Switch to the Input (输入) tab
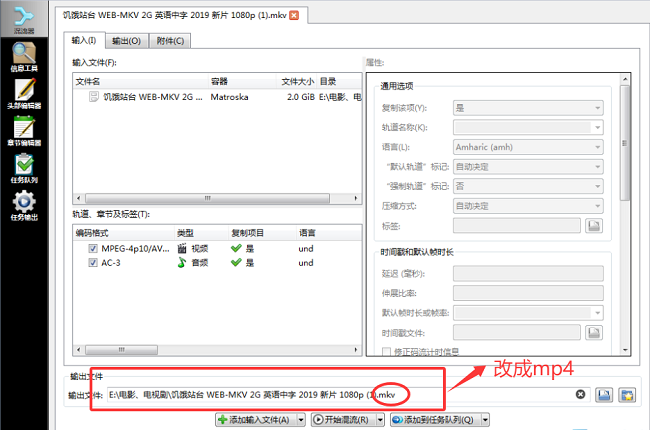Screen dimensions: 650x430 [x=84, y=40]
